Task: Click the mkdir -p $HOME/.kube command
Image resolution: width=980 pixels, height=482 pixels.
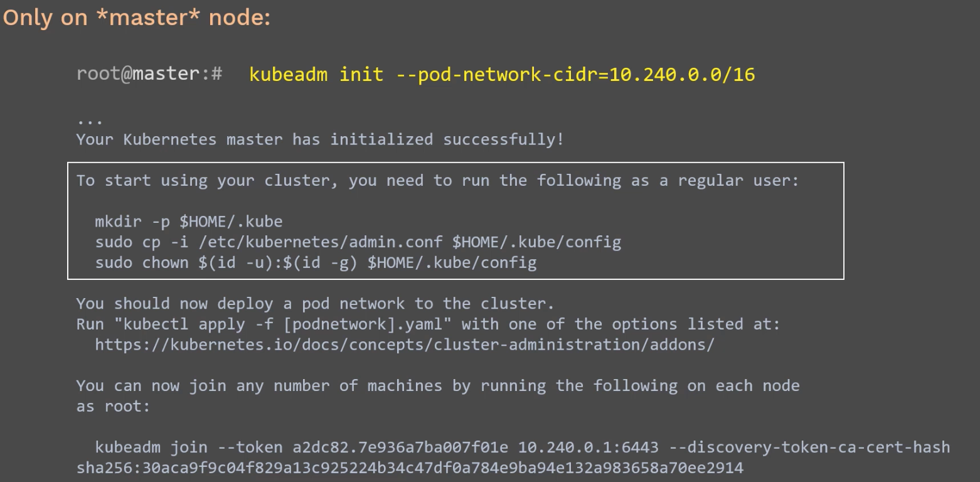Action: (x=189, y=222)
